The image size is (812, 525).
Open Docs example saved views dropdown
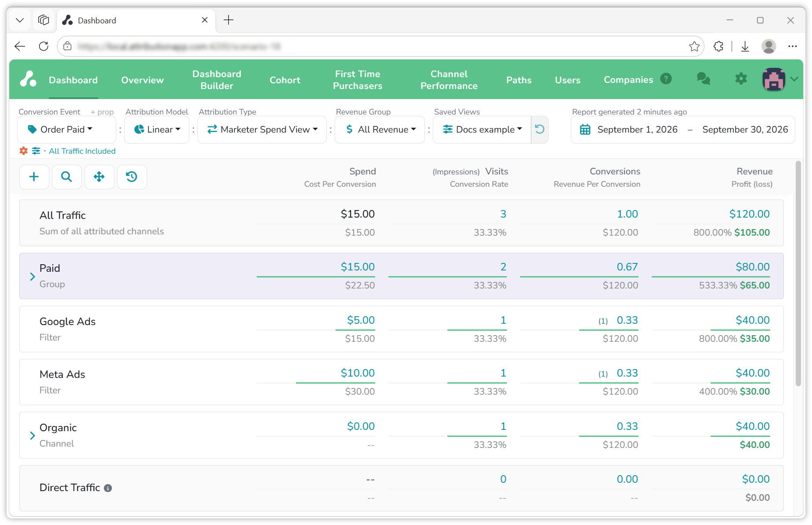coord(482,129)
